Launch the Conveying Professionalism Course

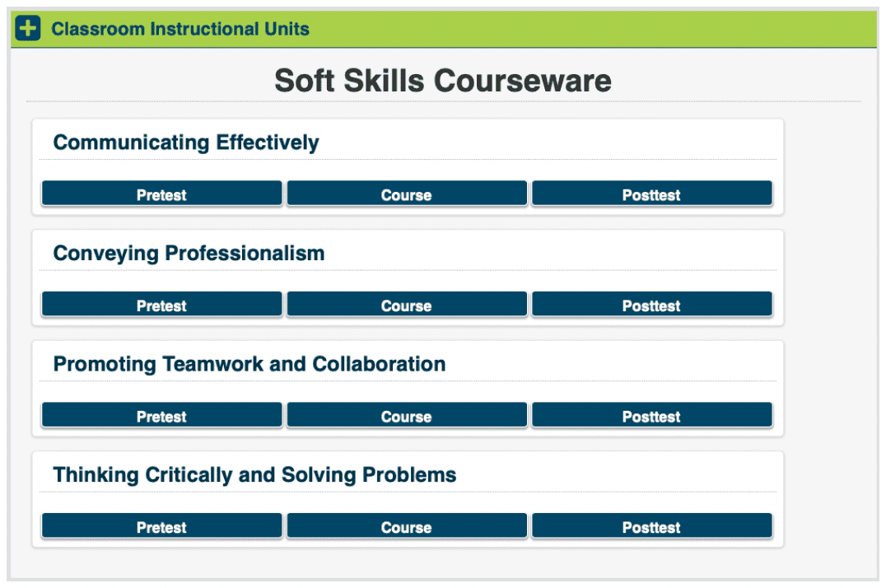point(406,305)
